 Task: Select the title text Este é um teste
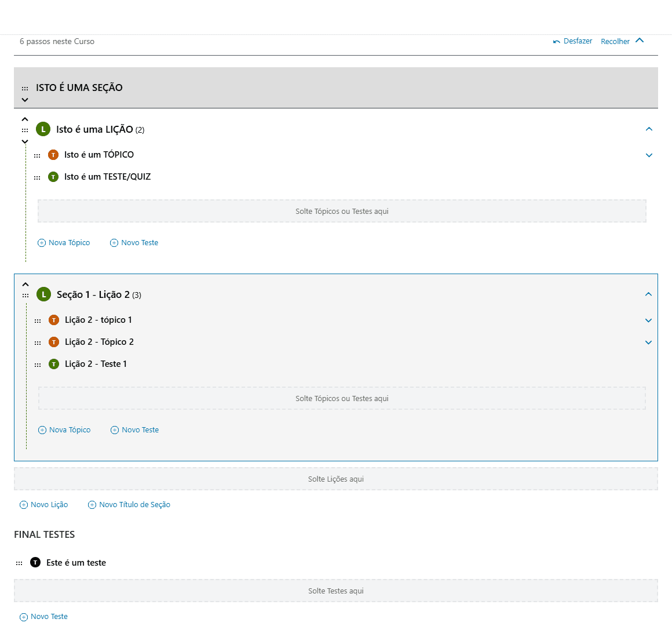click(76, 563)
